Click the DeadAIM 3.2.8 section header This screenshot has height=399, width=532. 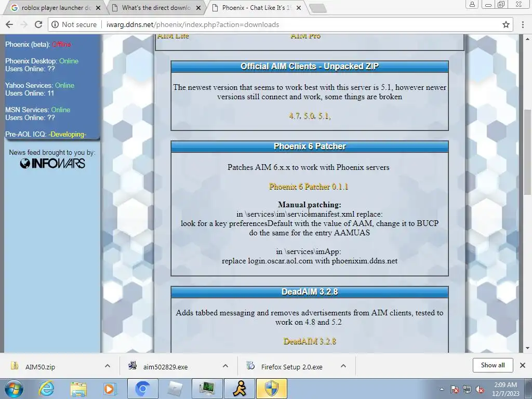[310, 292]
